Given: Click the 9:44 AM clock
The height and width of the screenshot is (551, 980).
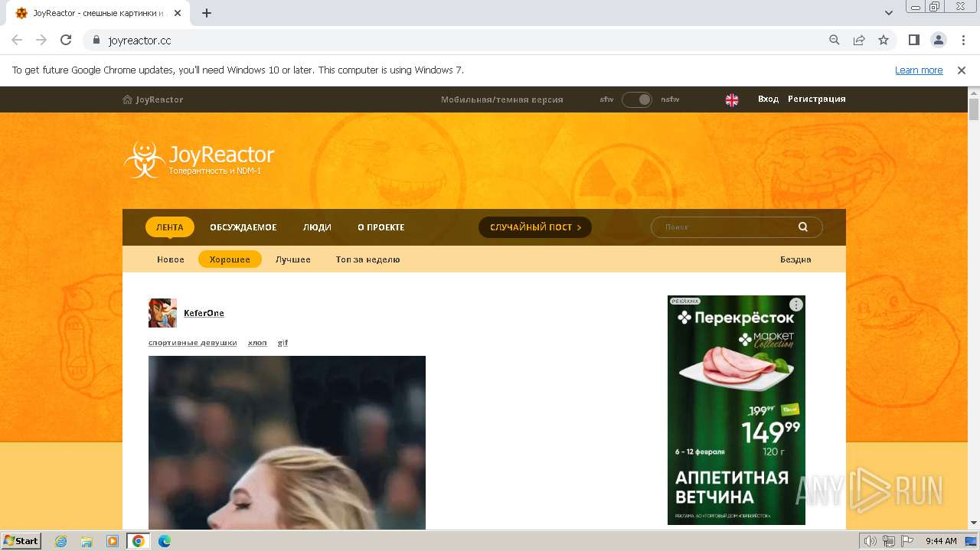Looking at the screenshot, I should 941,541.
